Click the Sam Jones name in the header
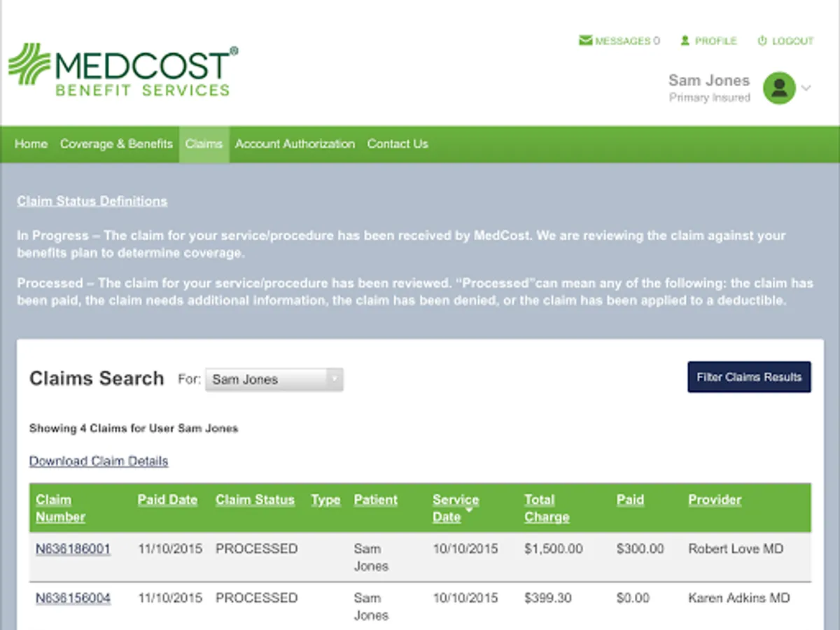Image resolution: width=840 pixels, height=630 pixels. 709,80
